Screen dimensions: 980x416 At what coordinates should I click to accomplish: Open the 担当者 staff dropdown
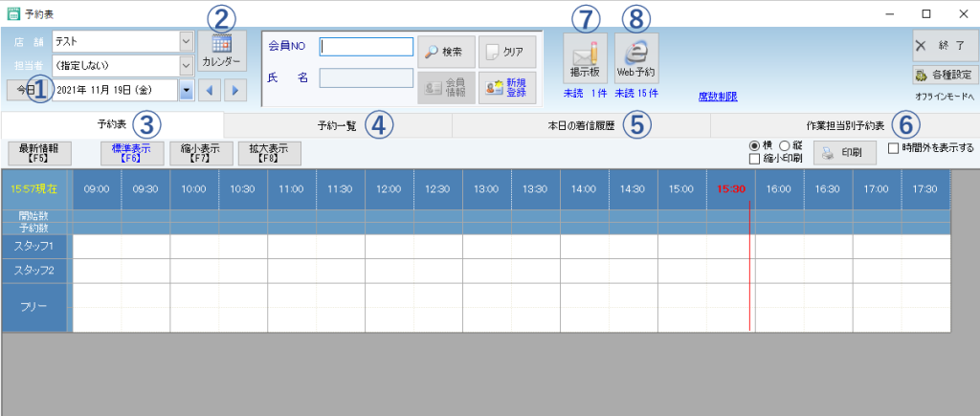pyautogui.click(x=186, y=66)
